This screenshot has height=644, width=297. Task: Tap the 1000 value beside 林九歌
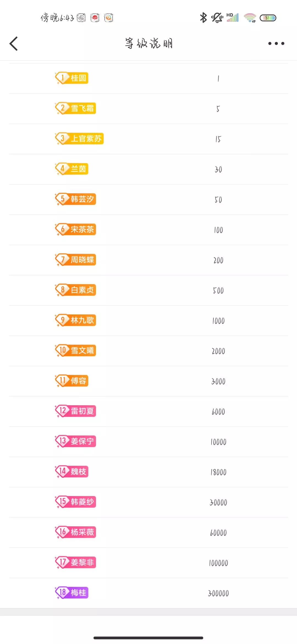(x=218, y=321)
